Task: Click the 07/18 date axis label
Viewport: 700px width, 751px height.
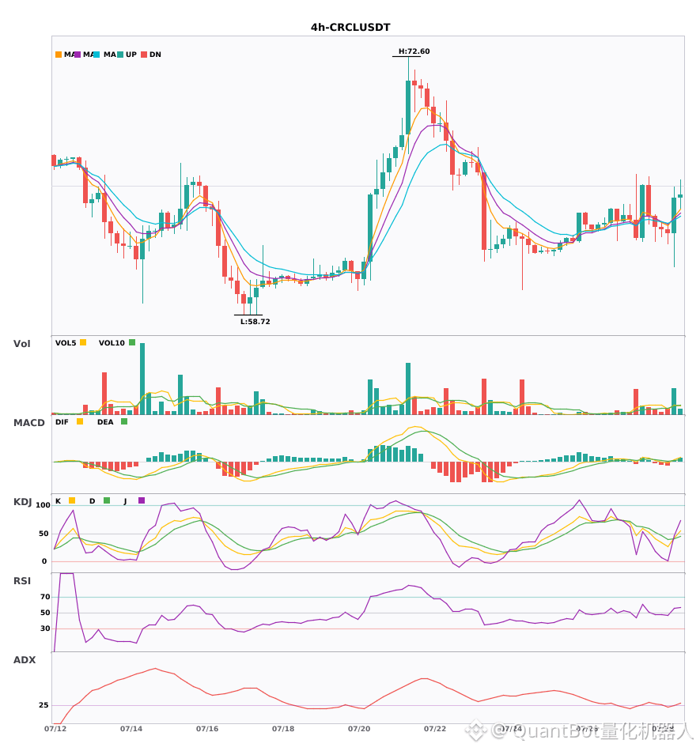Action: (283, 729)
